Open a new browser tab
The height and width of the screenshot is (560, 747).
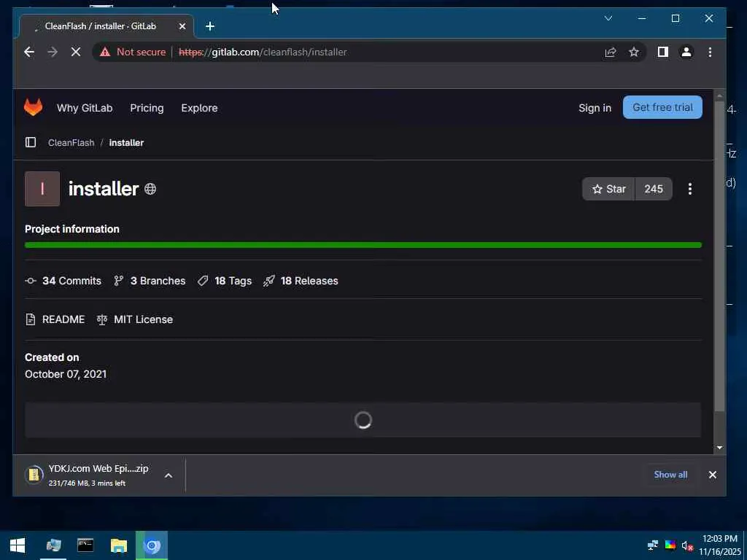[x=210, y=26]
